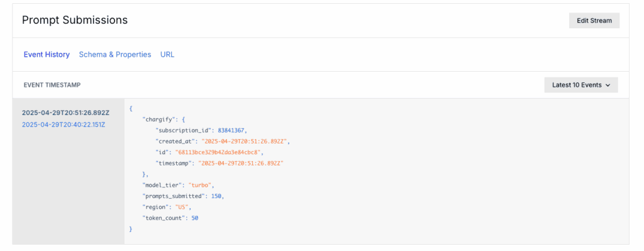
Task: Click the region value "US"
Action: 182,207
